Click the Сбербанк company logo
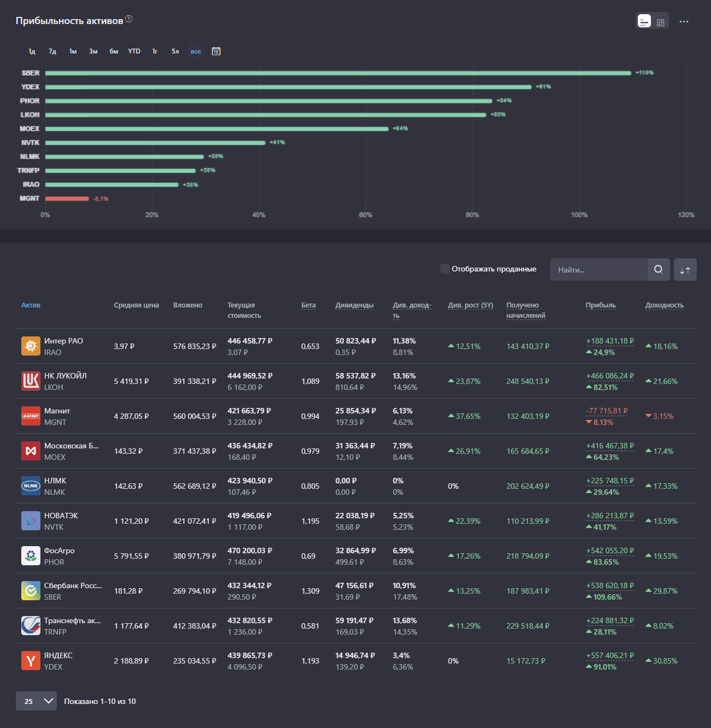 31,591
